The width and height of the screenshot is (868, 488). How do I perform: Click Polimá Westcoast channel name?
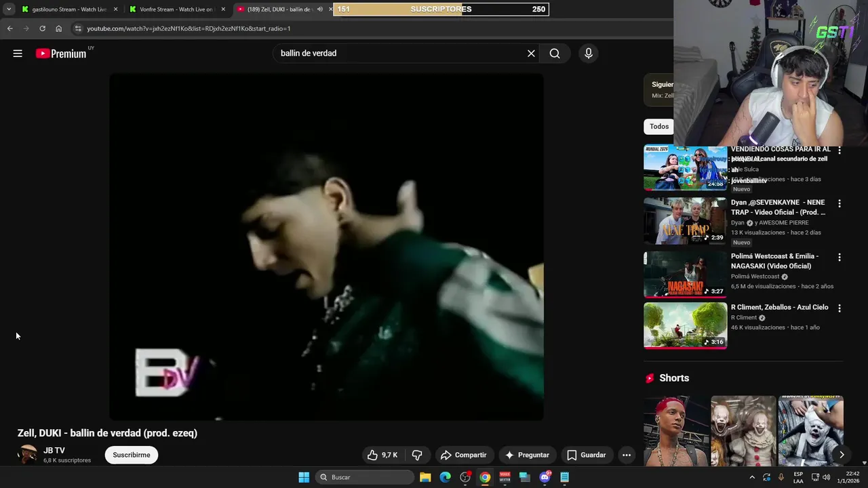point(755,277)
